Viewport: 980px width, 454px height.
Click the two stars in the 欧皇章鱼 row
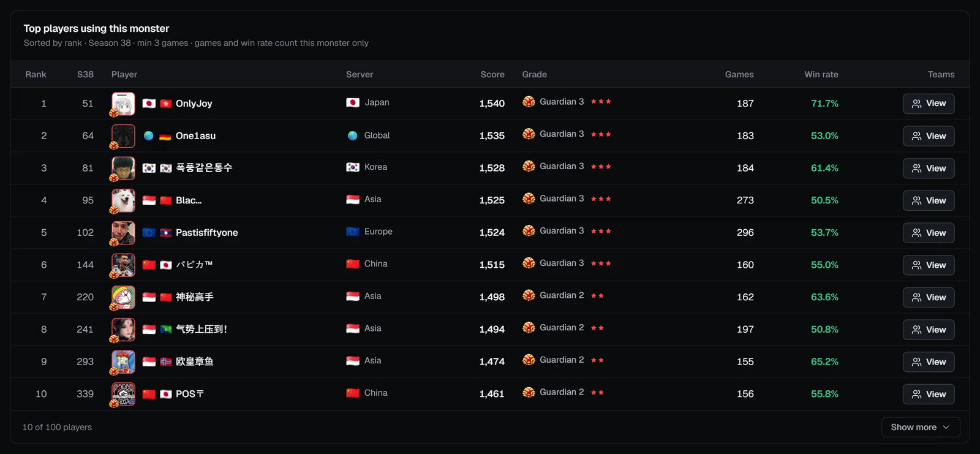tap(597, 360)
